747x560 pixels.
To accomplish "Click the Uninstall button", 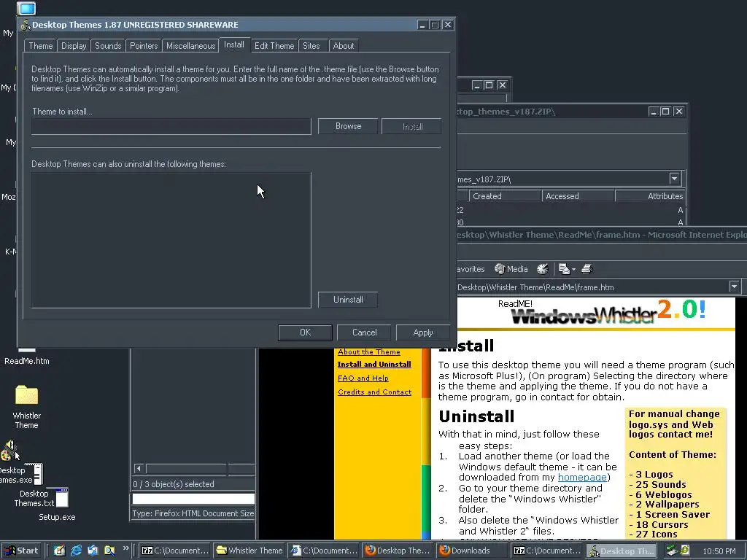I will pyautogui.click(x=348, y=300).
